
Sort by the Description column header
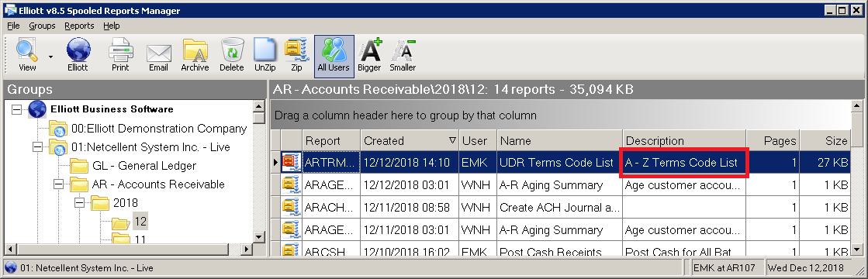pyautogui.click(x=684, y=140)
